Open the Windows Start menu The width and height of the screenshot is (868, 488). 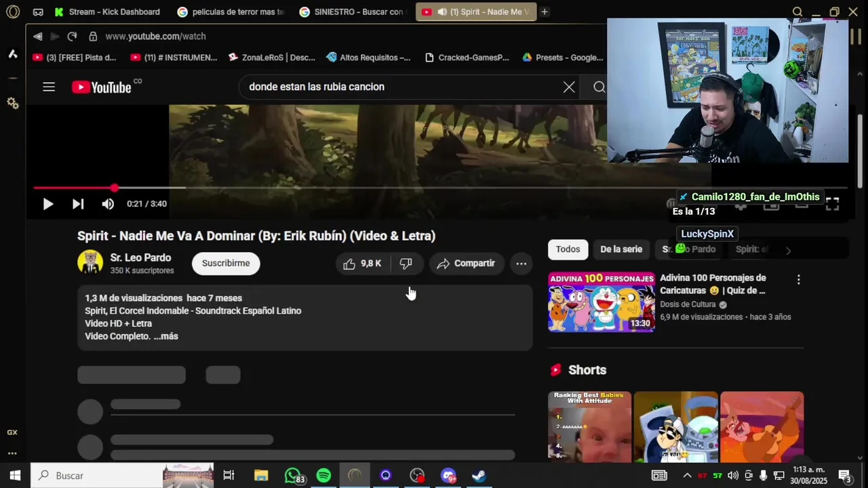(x=15, y=475)
